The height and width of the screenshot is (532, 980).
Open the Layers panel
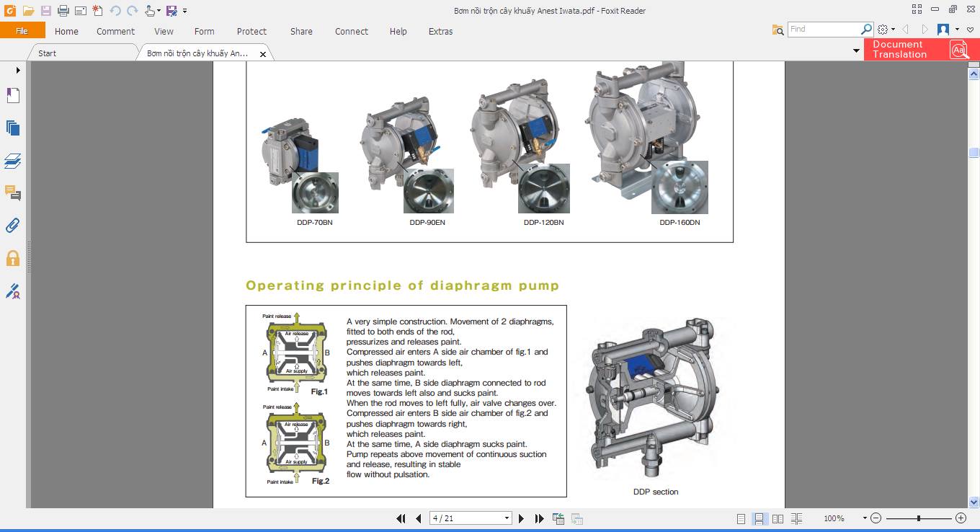13,161
